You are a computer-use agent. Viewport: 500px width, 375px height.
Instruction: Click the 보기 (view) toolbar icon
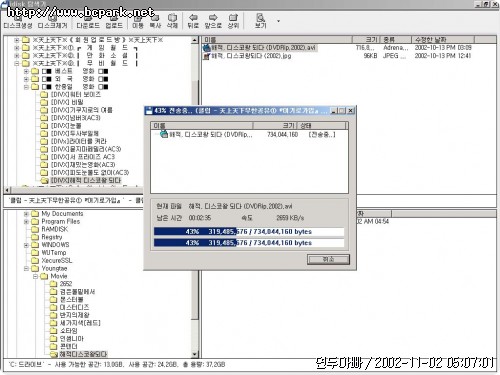pos(260,21)
